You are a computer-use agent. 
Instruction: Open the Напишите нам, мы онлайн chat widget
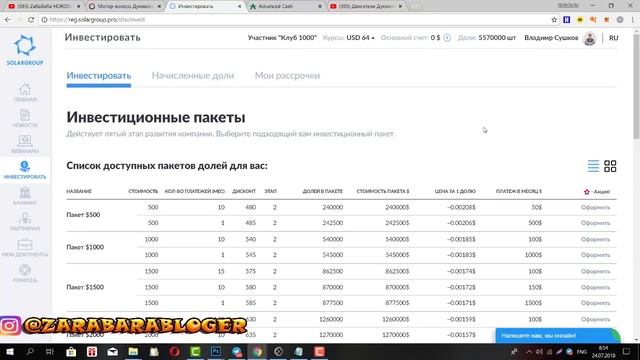(558, 336)
